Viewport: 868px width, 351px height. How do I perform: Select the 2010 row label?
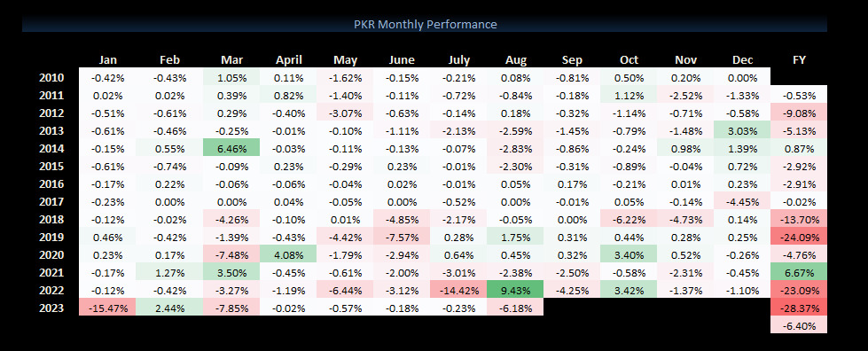click(51, 78)
